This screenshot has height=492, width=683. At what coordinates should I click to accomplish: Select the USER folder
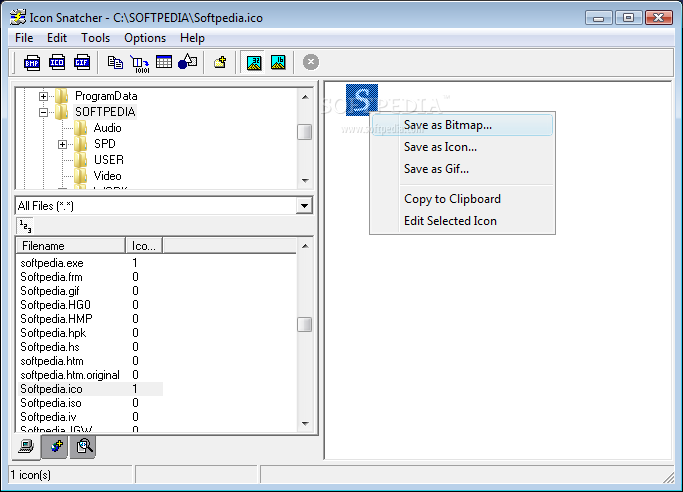108,160
